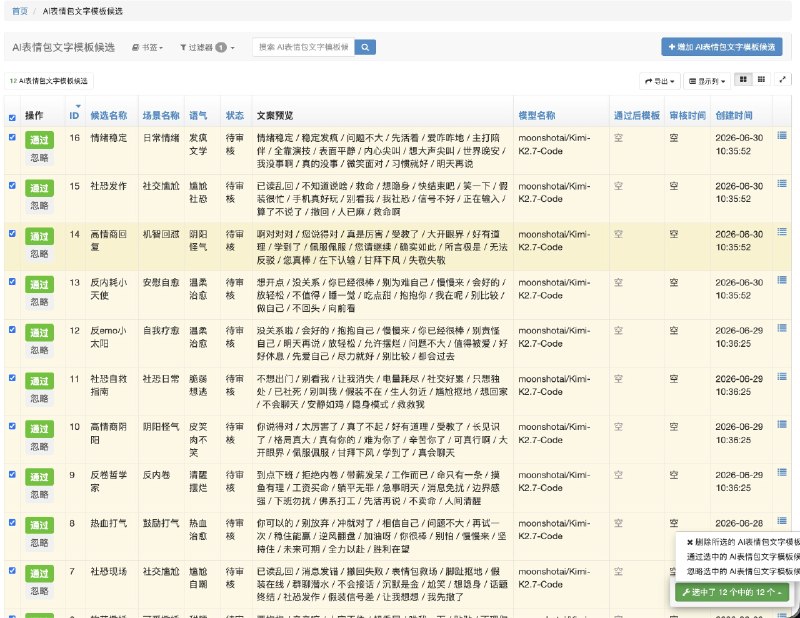The image size is (800, 618).
Task: Choose 通过选中的 AI表情包文字模板 menu entry
Action: [743, 557]
